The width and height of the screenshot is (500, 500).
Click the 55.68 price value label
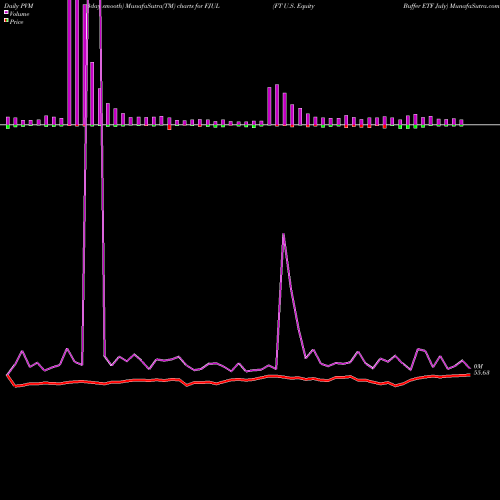pyautogui.click(x=482, y=373)
